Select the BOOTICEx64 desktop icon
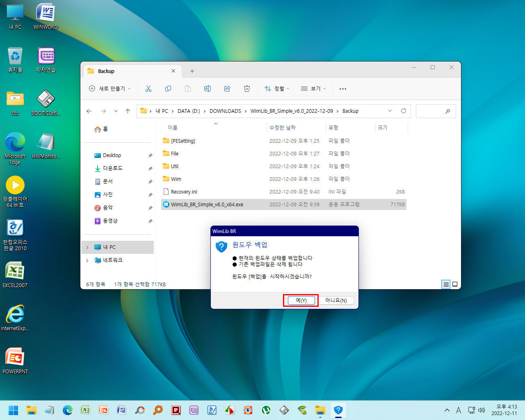 [46, 103]
